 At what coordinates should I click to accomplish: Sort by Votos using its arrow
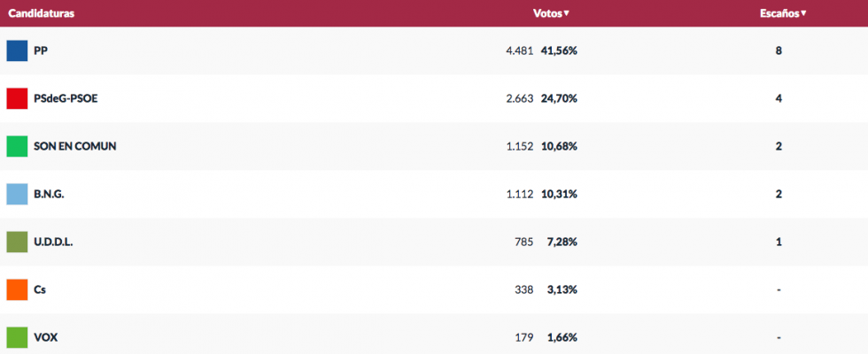(566, 13)
